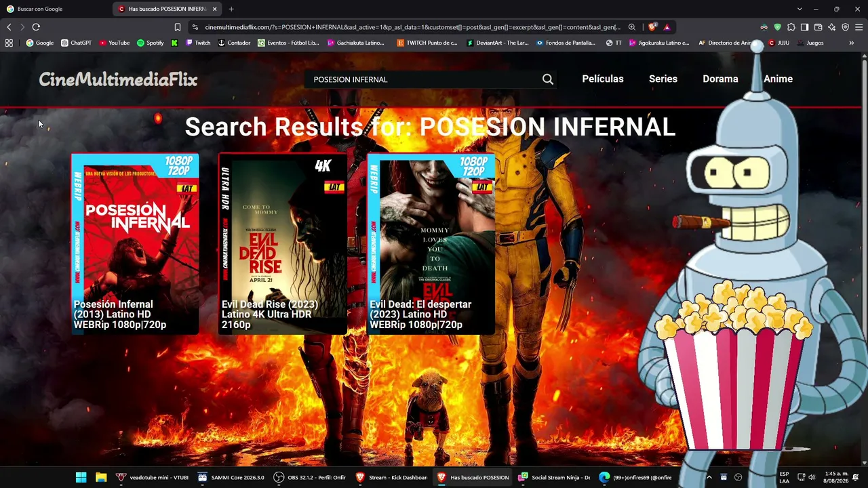Open the Brave Rewards triangle icon
Screen dimensions: 868x488
pyautogui.click(x=667, y=27)
